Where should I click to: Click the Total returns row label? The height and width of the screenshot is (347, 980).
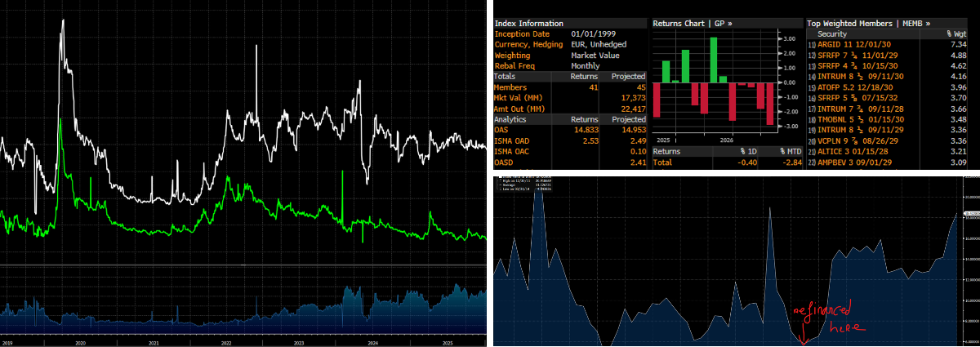(x=662, y=162)
